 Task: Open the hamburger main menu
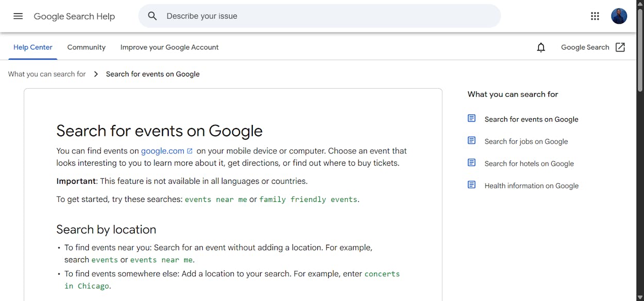pyautogui.click(x=18, y=16)
